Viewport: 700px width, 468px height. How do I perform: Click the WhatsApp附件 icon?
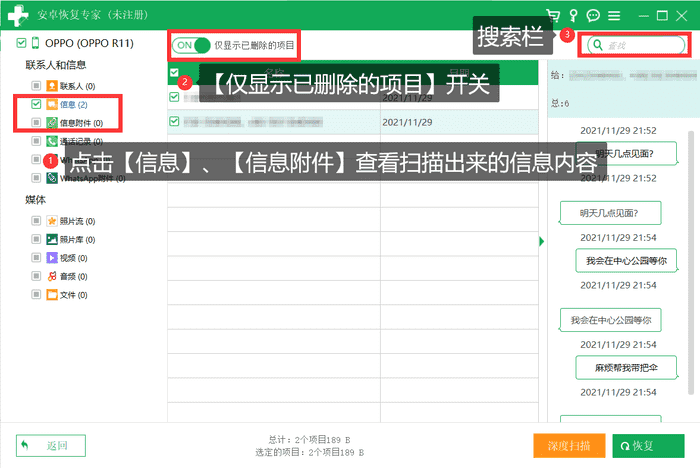coord(52,178)
